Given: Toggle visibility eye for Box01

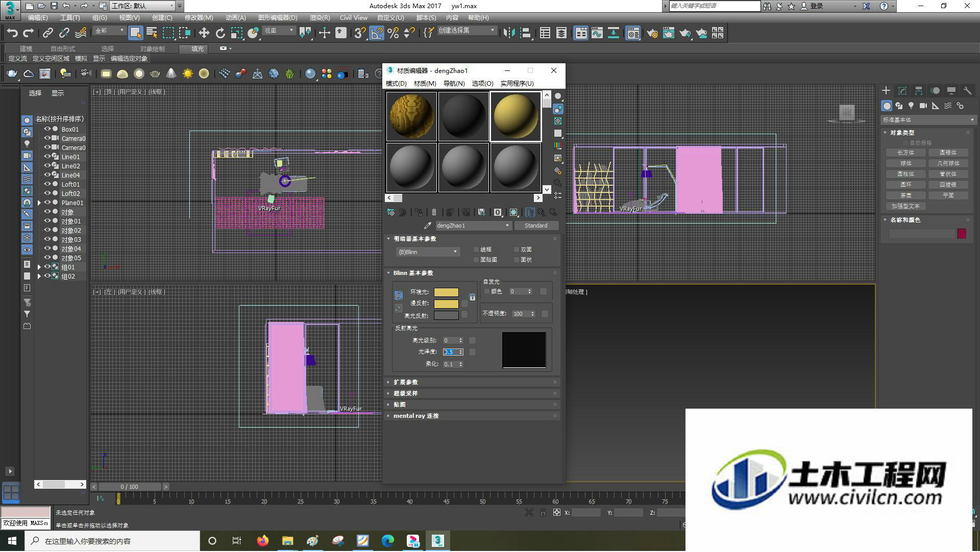Looking at the screenshot, I should coord(47,129).
